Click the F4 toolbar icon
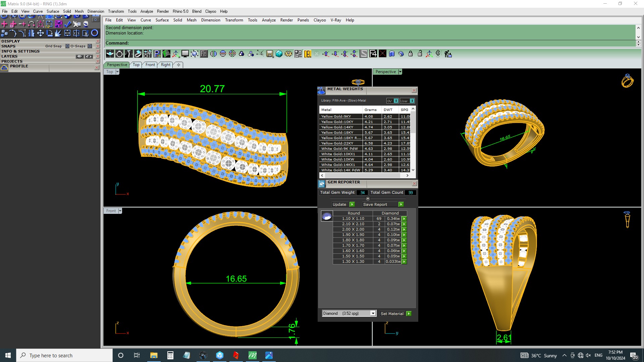This screenshot has height=362, width=644. point(373,54)
